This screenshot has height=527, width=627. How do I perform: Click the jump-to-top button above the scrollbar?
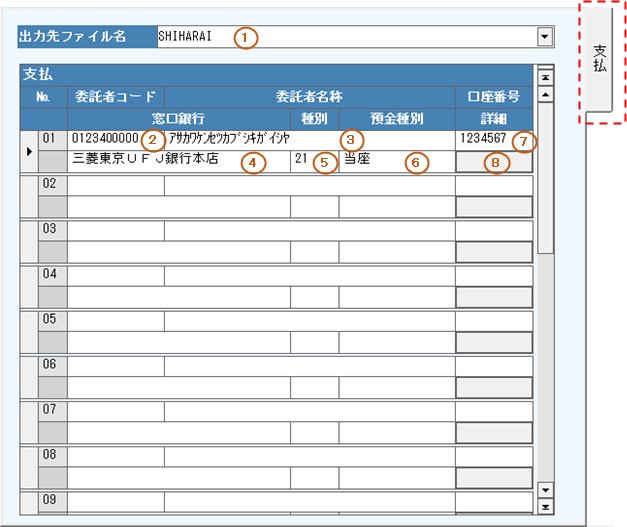pyautogui.click(x=545, y=75)
